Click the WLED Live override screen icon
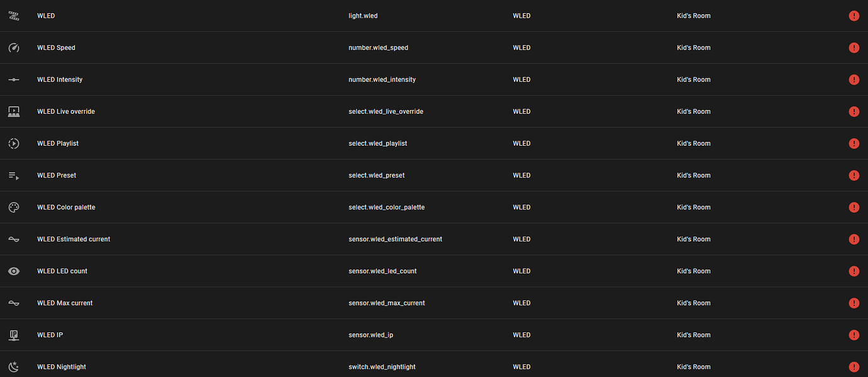 (14, 112)
